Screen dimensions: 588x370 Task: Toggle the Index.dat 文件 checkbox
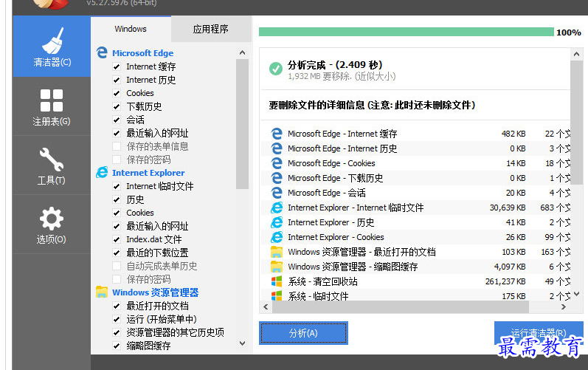point(117,239)
